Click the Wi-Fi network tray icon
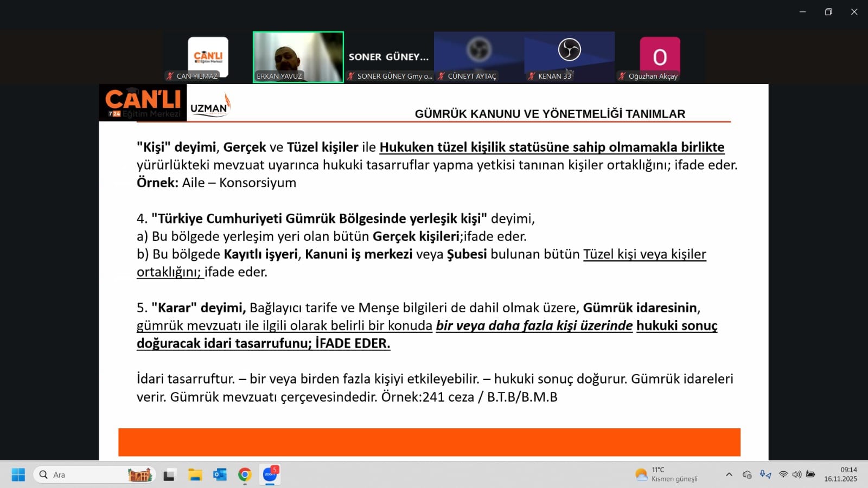The image size is (868, 488). (783, 474)
